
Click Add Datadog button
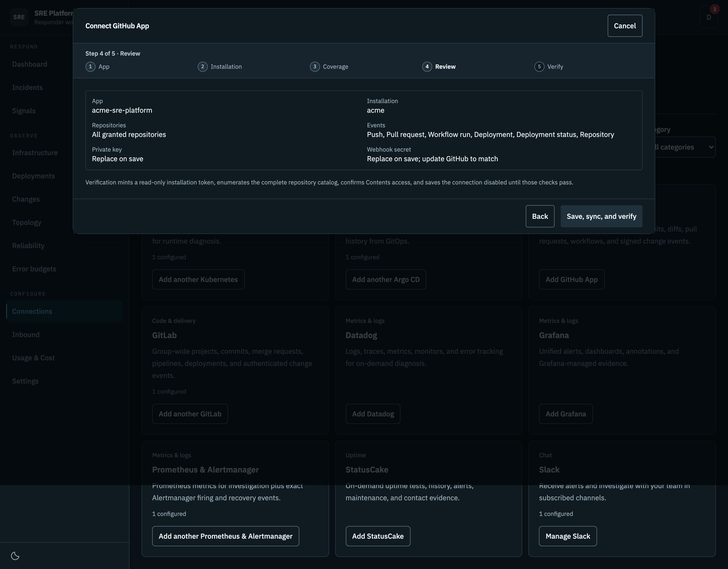(373, 414)
